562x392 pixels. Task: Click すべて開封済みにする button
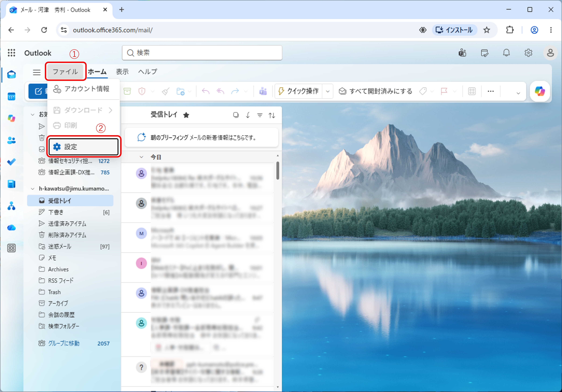375,91
